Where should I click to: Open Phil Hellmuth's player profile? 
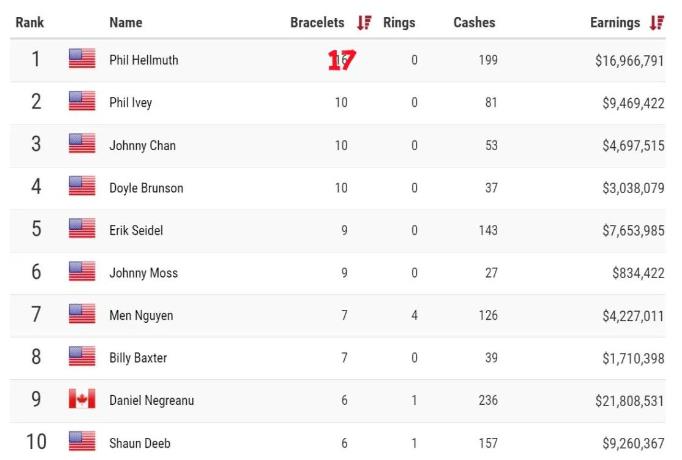tap(144, 60)
